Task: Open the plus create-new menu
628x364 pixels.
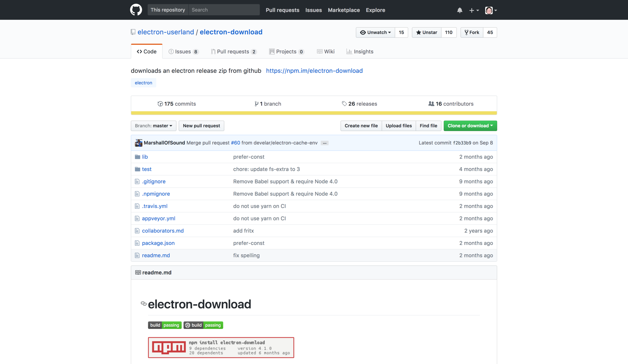Action: (474, 10)
